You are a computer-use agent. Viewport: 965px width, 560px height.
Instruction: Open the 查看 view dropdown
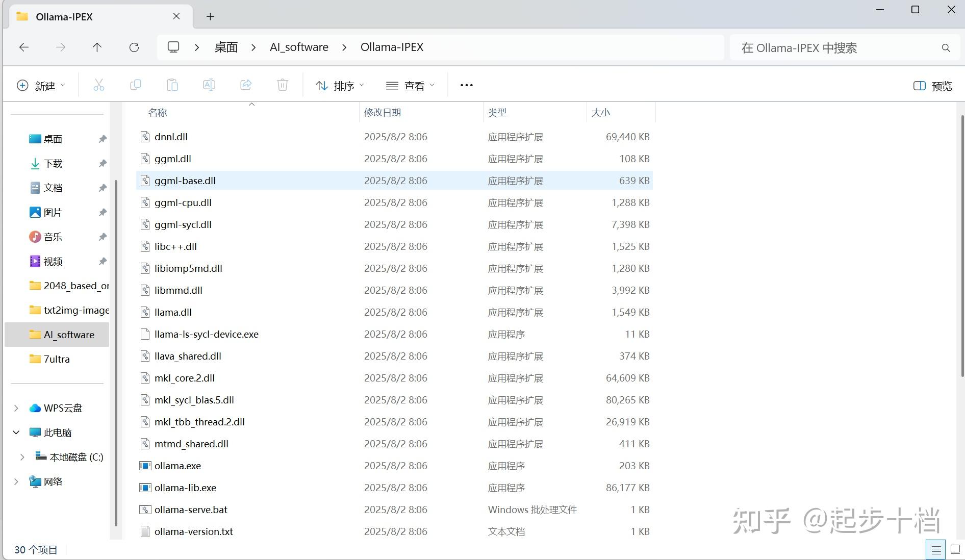(x=410, y=85)
